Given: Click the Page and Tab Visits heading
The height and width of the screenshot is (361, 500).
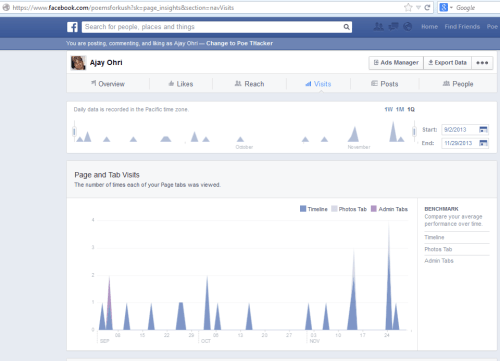Looking at the screenshot, I should (107, 175).
